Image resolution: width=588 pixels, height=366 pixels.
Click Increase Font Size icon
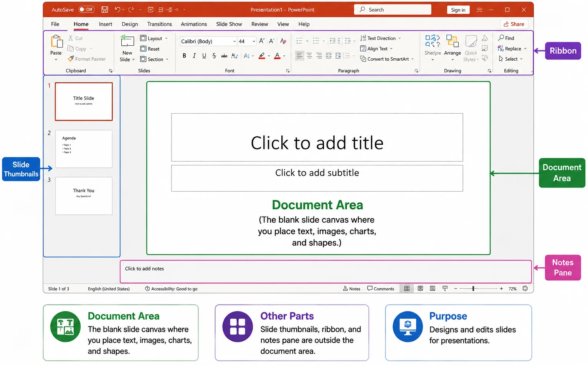(x=262, y=41)
